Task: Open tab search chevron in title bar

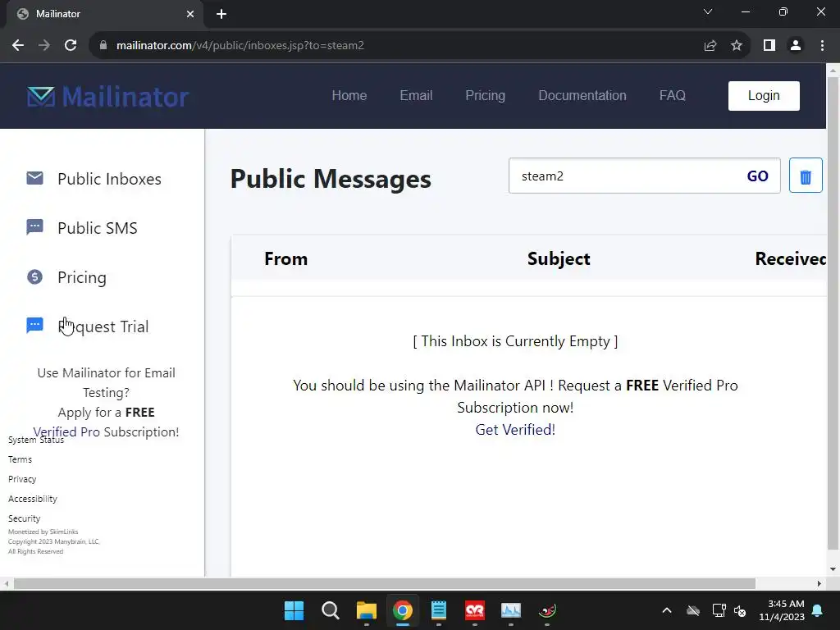Action: pyautogui.click(x=708, y=11)
